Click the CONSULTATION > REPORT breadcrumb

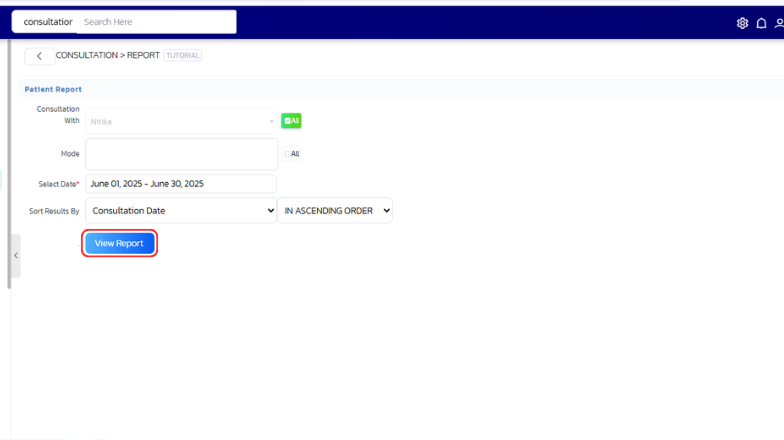[x=108, y=55]
